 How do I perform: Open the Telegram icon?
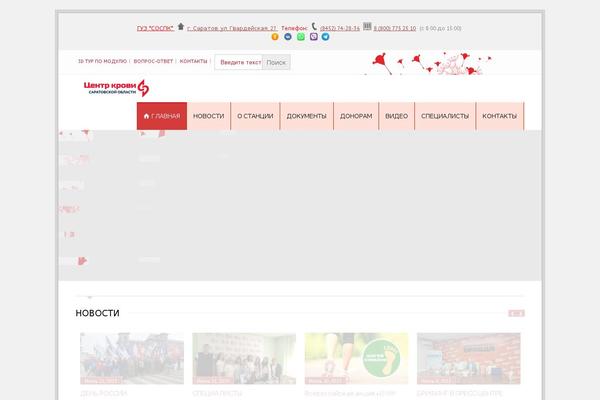click(326, 37)
